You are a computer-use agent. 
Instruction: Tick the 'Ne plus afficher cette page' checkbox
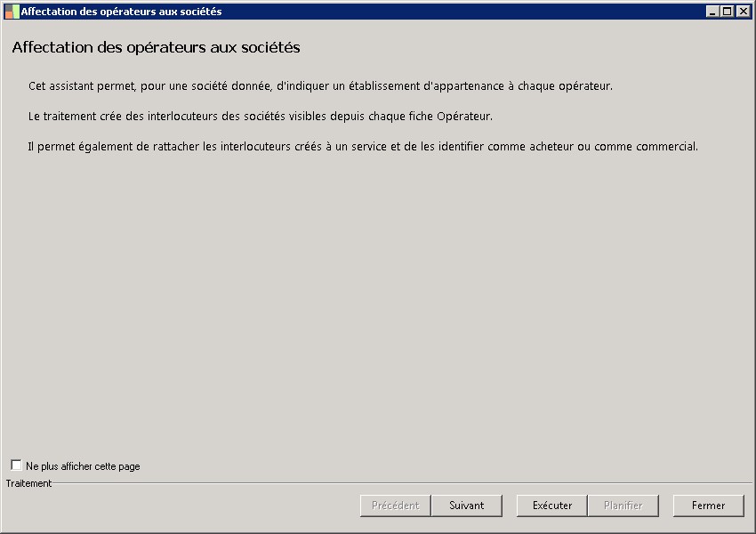point(16,465)
